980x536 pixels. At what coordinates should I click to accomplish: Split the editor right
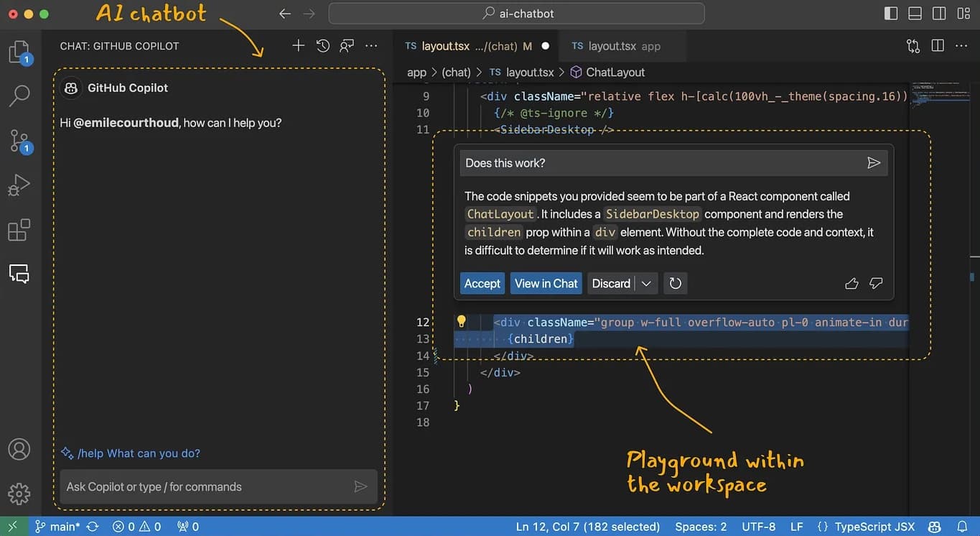point(938,46)
